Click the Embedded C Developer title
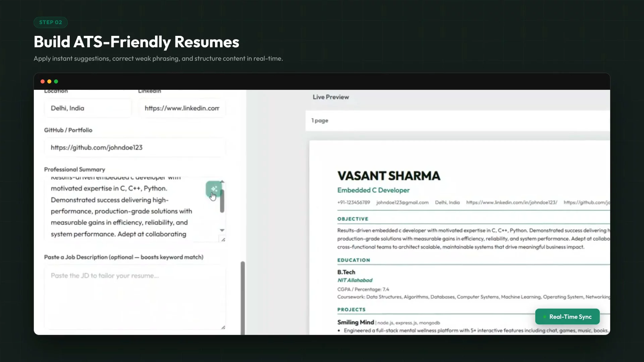This screenshot has height=362, width=644. tap(373, 190)
